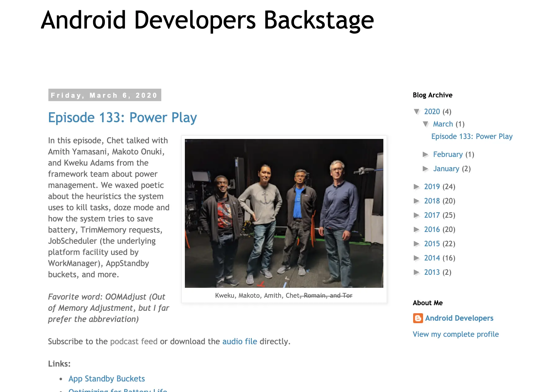549x392 pixels.
Task: Open the 2016 archive link
Action: point(432,229)
